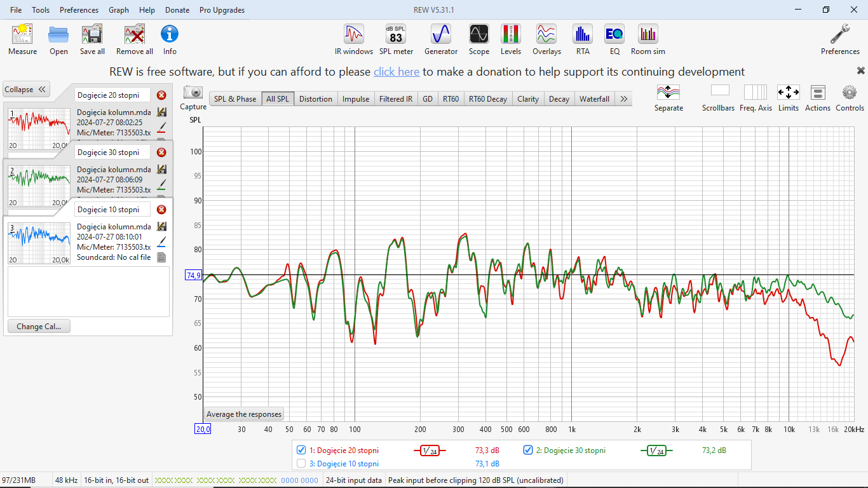
Task: Open the Scope tool
Action: pyautogui.click(x=478, y=39)
